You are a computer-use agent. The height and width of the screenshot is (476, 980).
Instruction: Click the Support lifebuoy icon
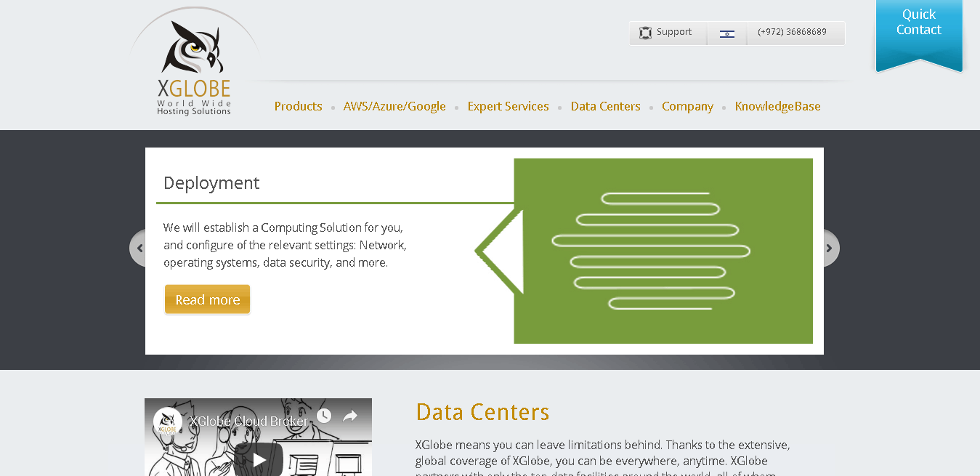coord(645,33)
